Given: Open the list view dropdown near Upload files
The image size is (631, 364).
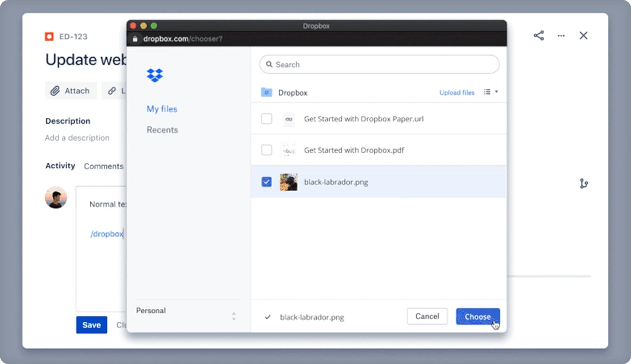Looking at the screenshot, I should (490, 92).
